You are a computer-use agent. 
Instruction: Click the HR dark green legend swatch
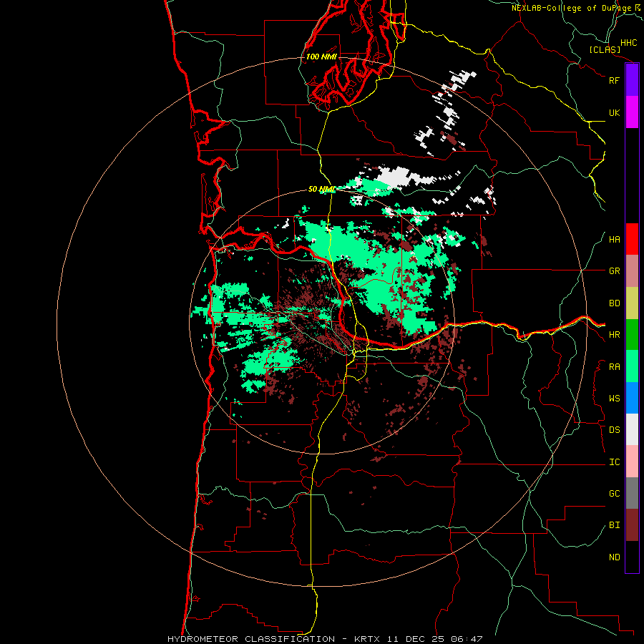632,335
